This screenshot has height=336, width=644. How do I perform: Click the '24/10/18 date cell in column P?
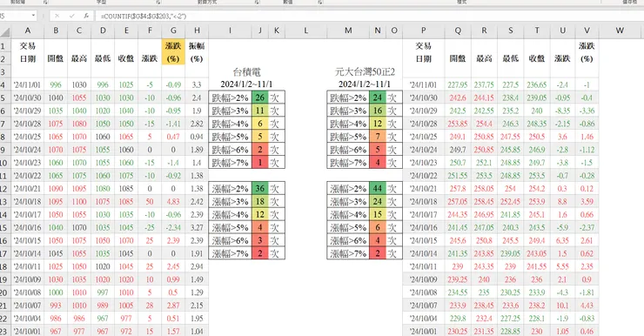[x=424, y=202]
